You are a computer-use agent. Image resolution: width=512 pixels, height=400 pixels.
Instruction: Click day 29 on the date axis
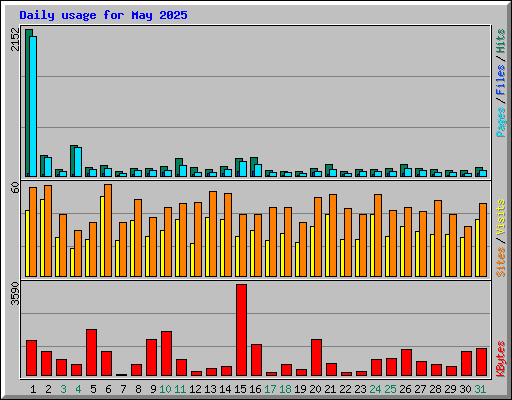tap(450, 389)
